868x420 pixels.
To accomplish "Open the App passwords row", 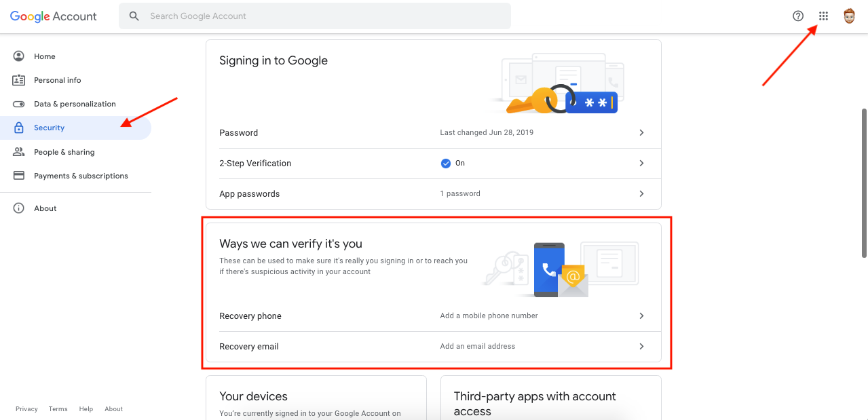I will point(434,194).
